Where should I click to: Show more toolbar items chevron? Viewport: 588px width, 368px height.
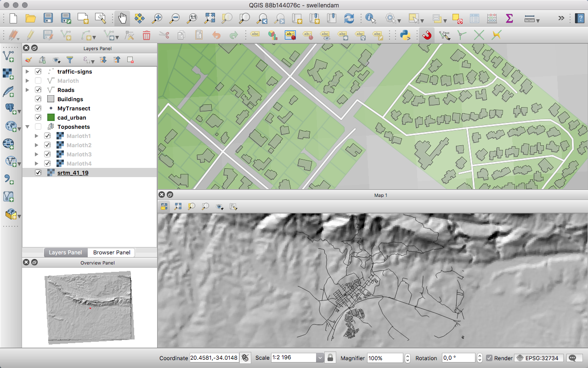[x=561, y=18]
